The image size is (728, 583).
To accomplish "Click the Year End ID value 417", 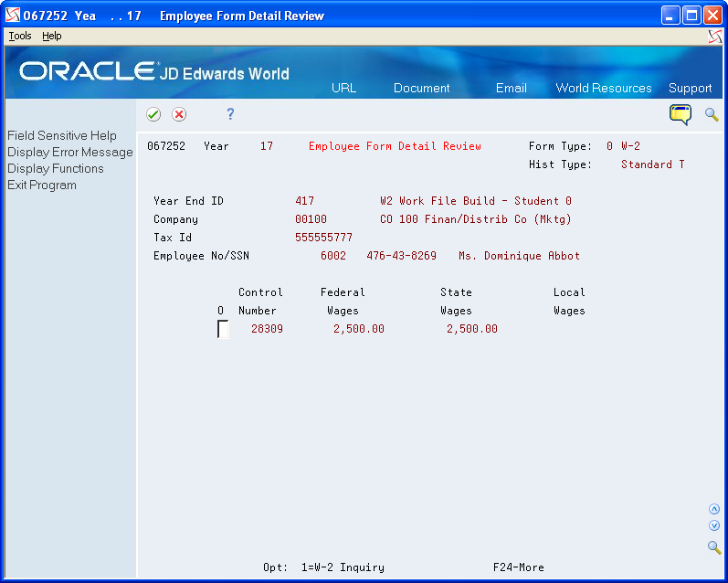I will tap(304, 201).
